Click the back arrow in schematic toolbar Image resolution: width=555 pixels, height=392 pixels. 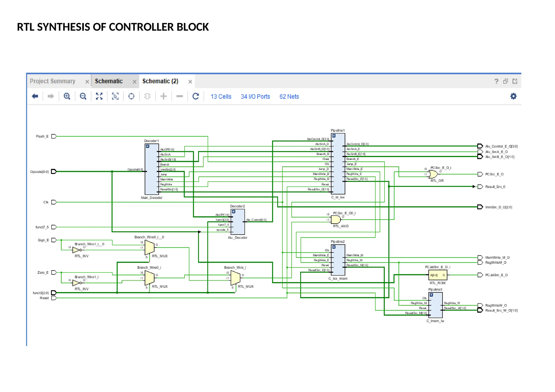[35, 96]
